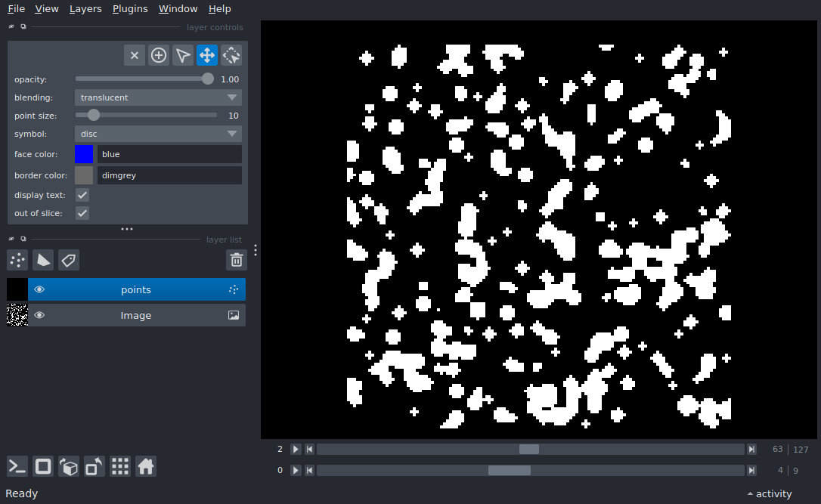Click the border color text field
The height and width of the screenshot is (504, 821).
169,175
